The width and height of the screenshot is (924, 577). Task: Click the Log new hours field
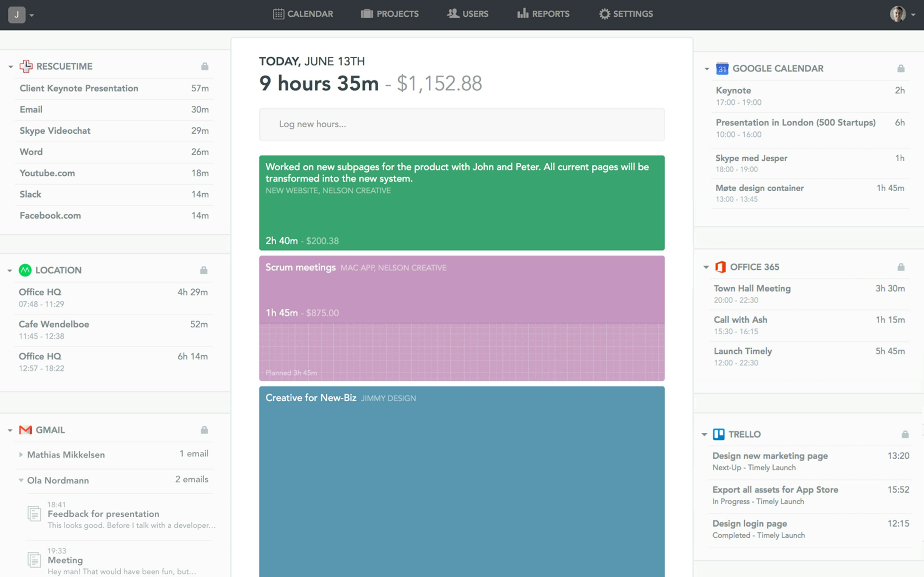click(x=461, y=124)
